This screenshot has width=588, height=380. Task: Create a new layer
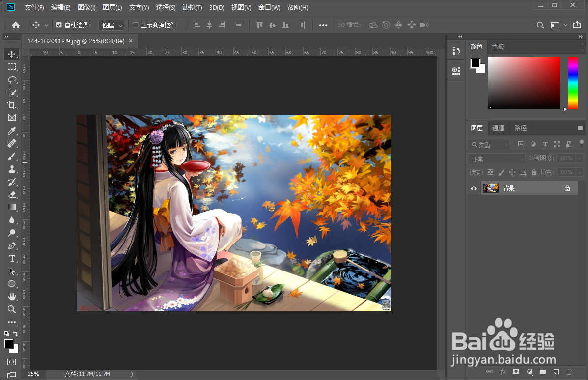(556, 372)
